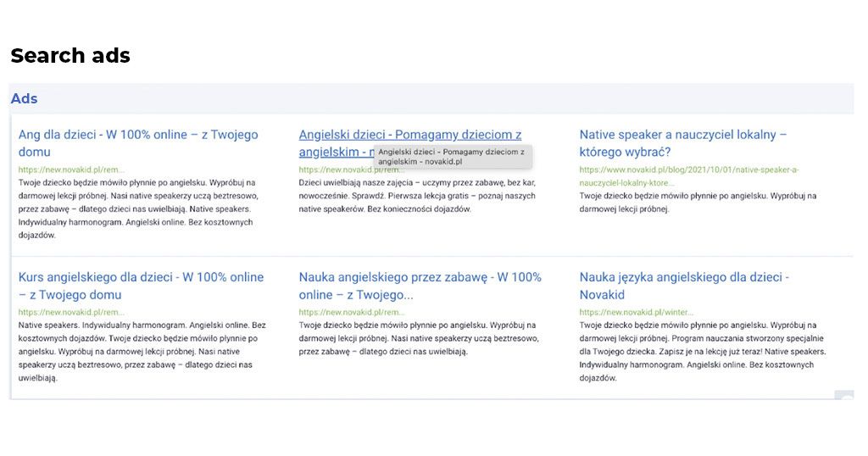Click the 'Search ads' page heading
868x456 pixels.
point(70,55)
